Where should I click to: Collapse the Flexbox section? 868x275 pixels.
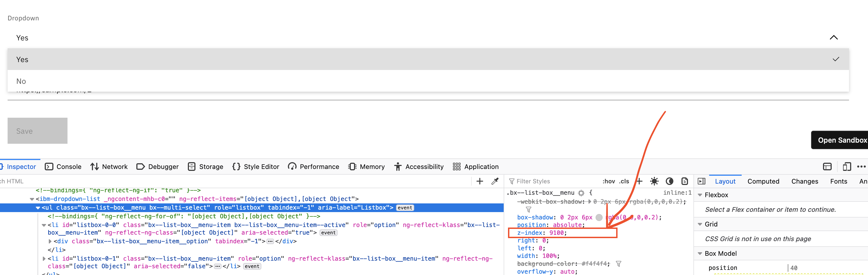(700, 195)
